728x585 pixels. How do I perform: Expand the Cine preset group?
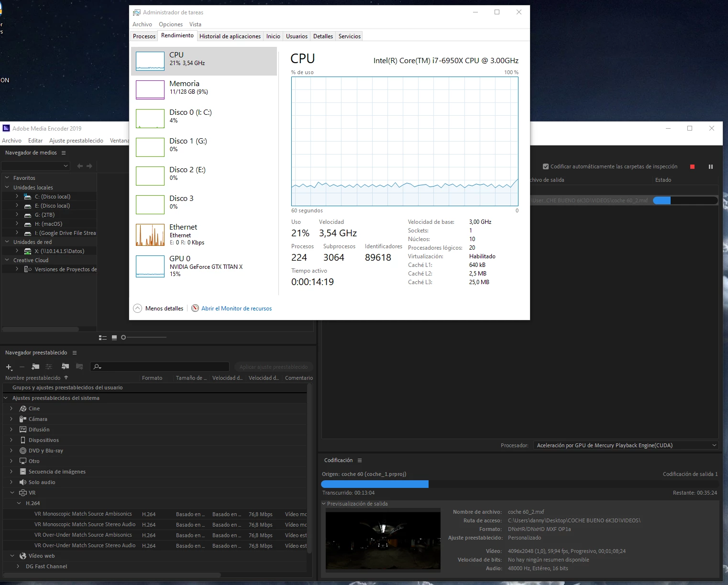(11, 408)
